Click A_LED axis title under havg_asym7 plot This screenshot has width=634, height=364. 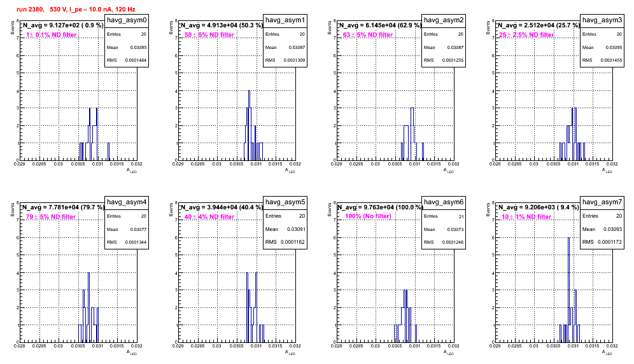(x=607, y=353)
